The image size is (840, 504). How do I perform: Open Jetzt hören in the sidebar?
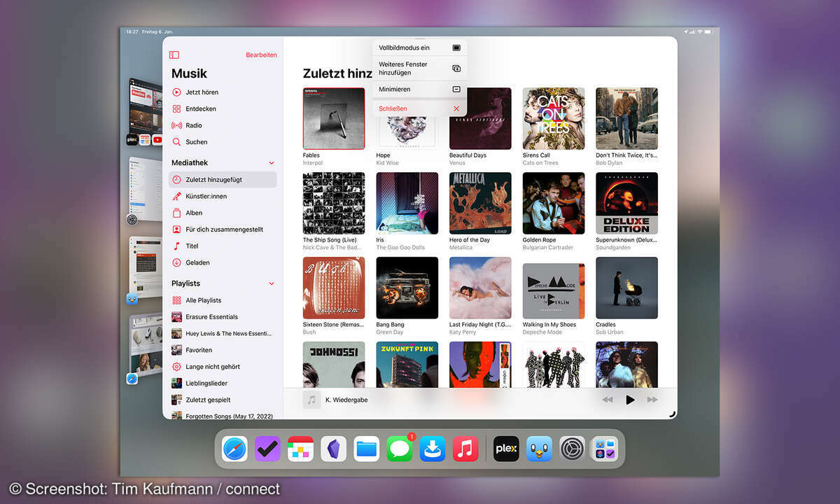click(223, 92)
